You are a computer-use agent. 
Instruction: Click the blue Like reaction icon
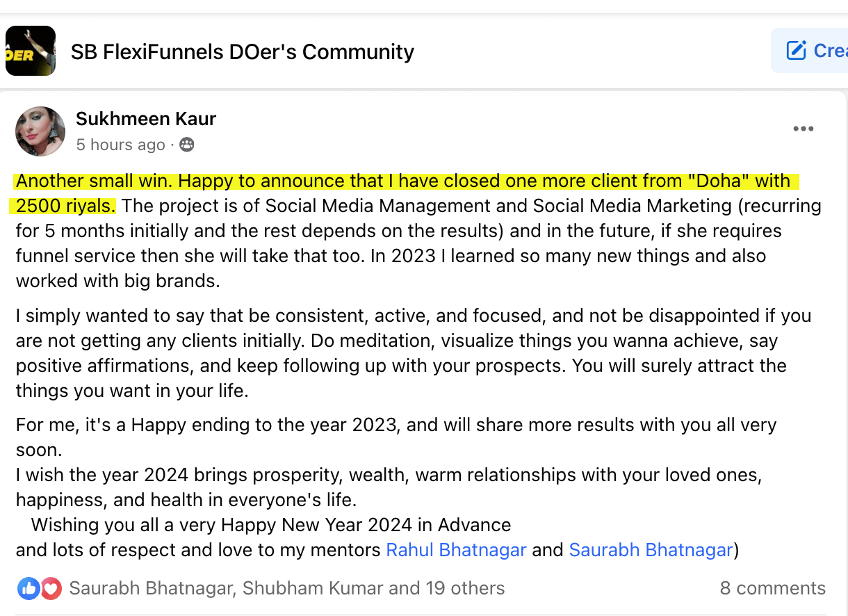coord(28,588)
